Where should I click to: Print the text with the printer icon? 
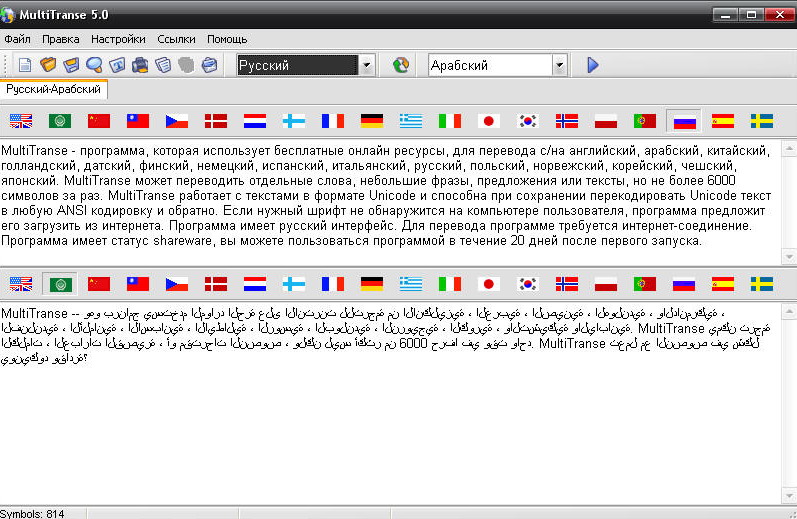[140, 65]
